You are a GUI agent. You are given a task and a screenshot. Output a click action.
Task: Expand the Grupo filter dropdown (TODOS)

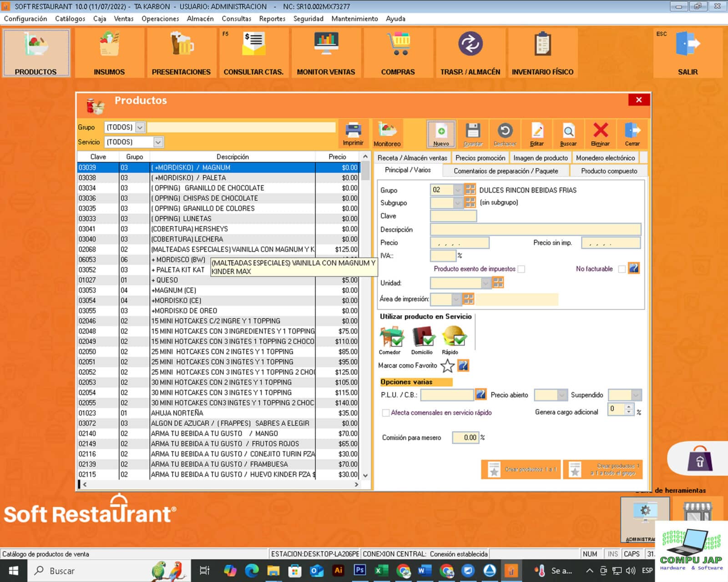tap(140, 127)
